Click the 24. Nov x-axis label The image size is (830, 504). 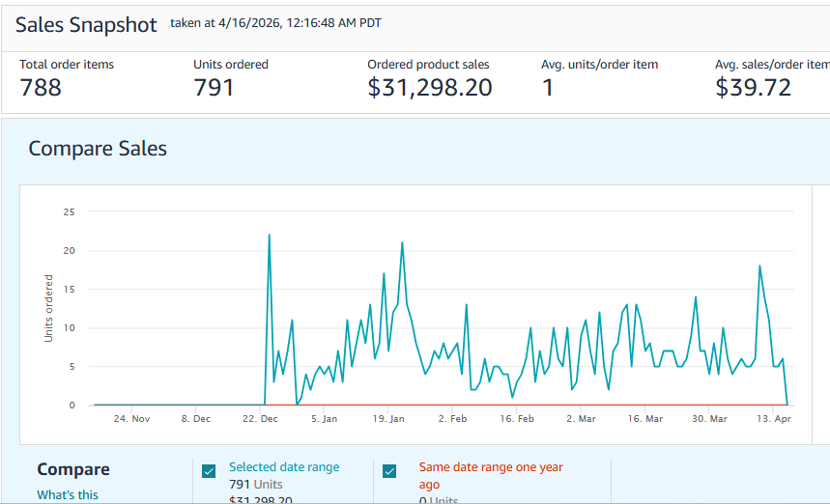[x=131, y=419]
